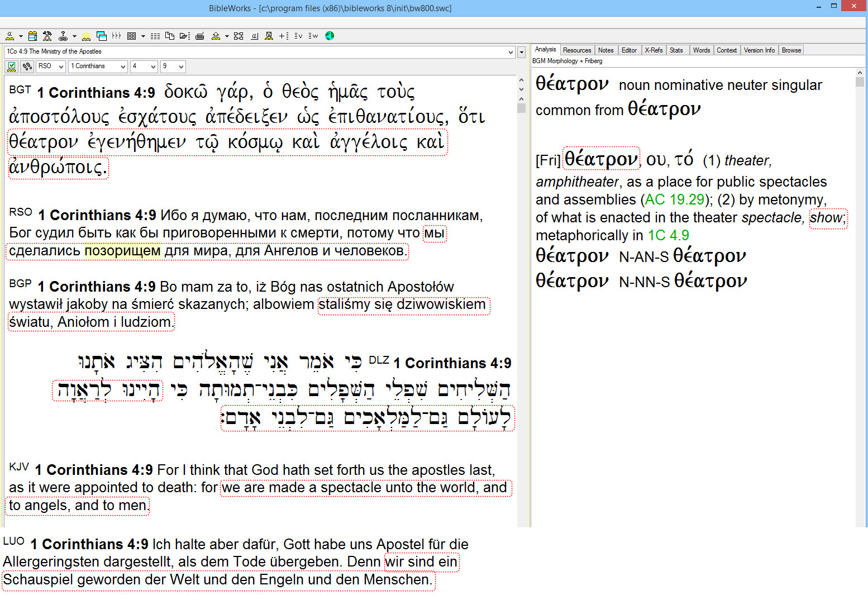Switch to the Version Info tab
The image size is (868, 595).
click(x=760, y=50)
